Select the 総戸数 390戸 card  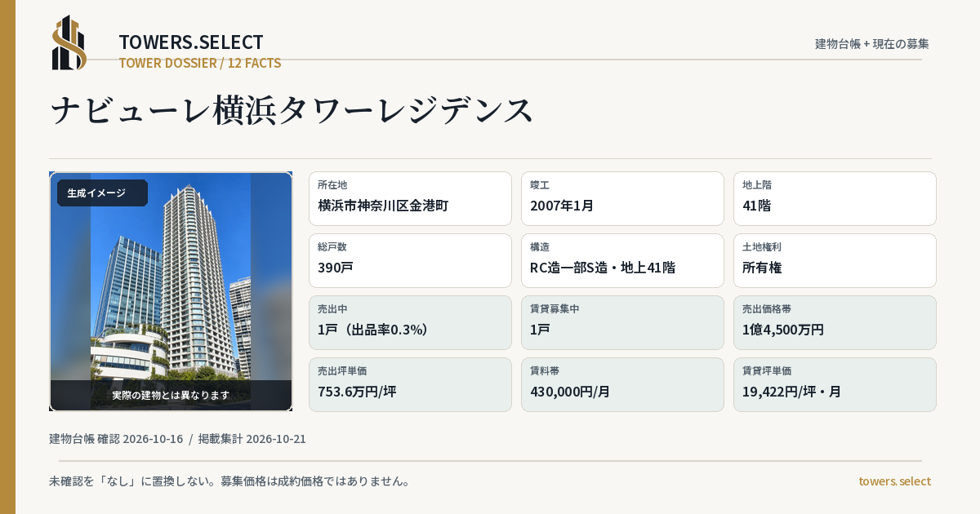point(410,260)
